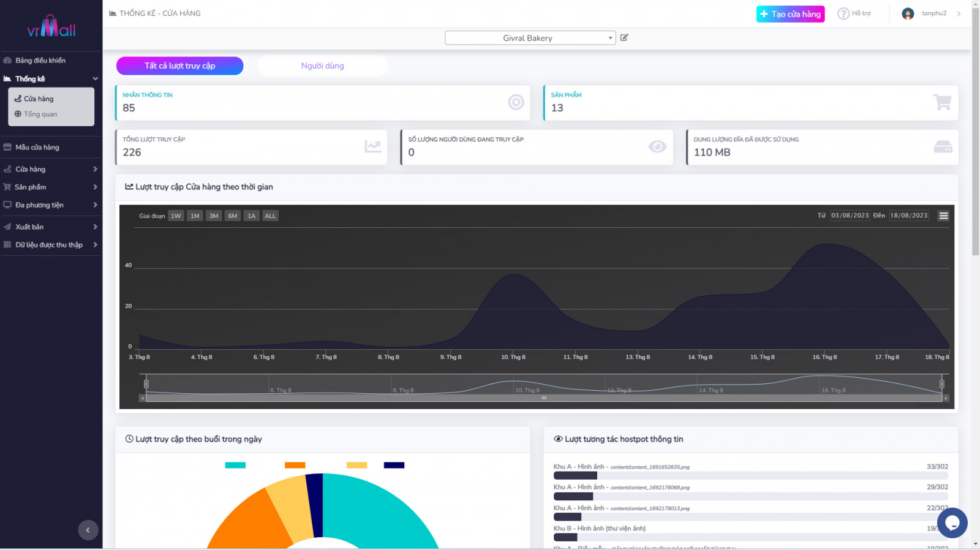Click the Tạo cửa hàng button
The height and width of the screenshot is (550, 980).
pyautogui.click(x=790, y=14)
